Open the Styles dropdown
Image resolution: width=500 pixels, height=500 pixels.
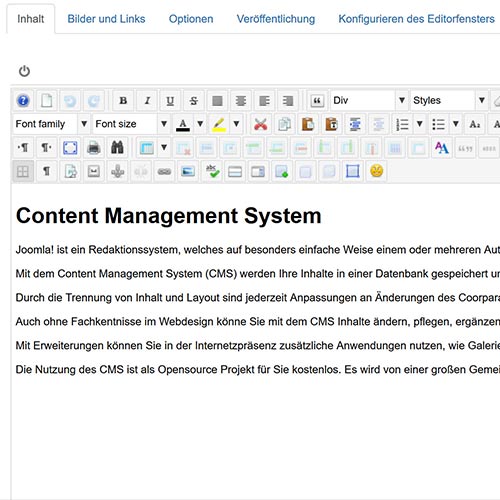[x=449, y=100]
